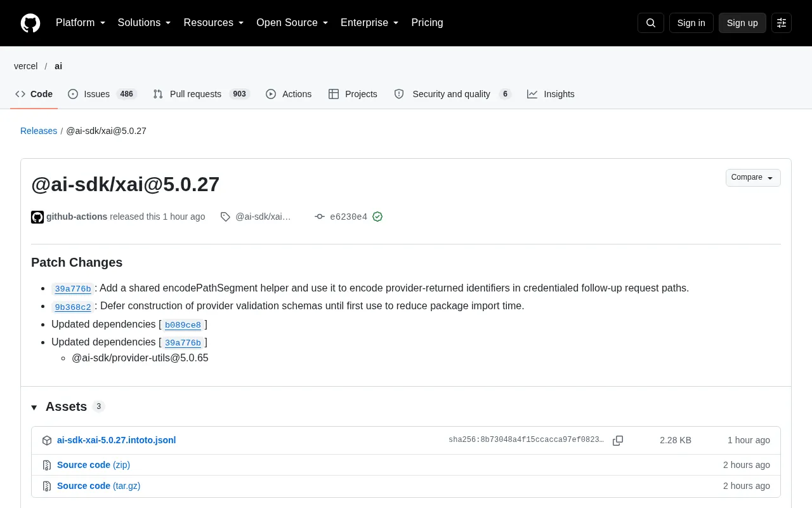
Task: Switch to the Issues tab
Action: point(102,94)
